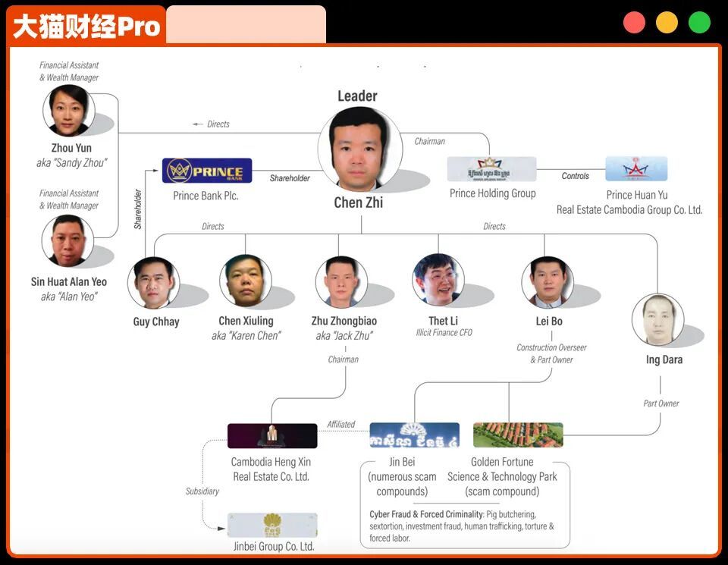Click the yellow circle in the title bar

[667, 22]
